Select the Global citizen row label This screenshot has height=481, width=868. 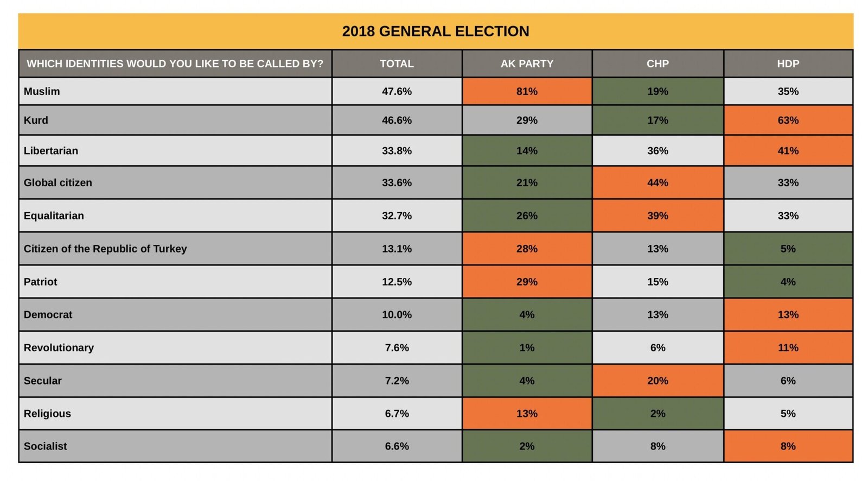58,182
